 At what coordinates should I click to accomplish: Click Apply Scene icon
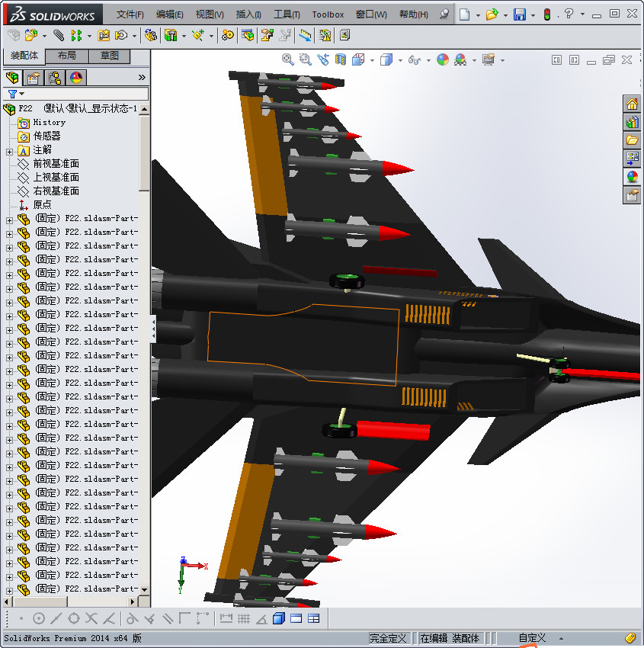click(460, 60)
